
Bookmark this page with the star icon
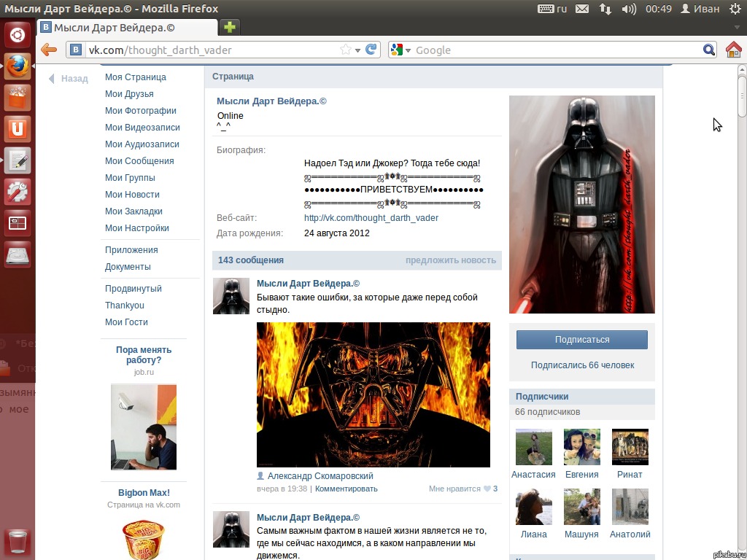pos(346,50)
